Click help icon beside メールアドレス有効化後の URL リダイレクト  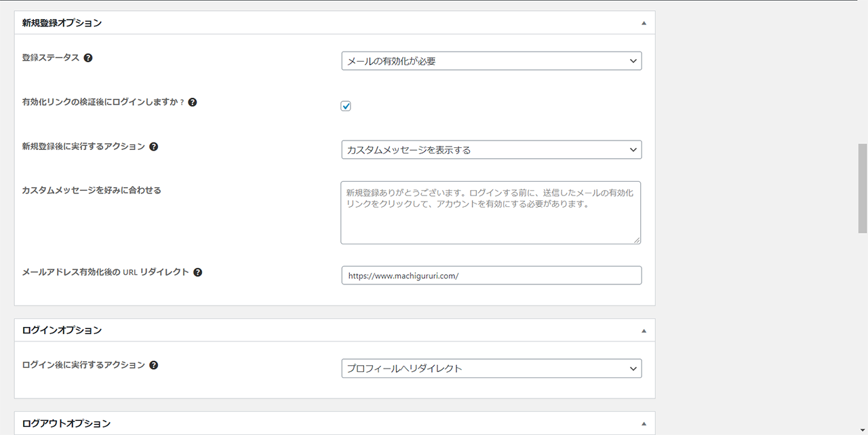[198, 272]
